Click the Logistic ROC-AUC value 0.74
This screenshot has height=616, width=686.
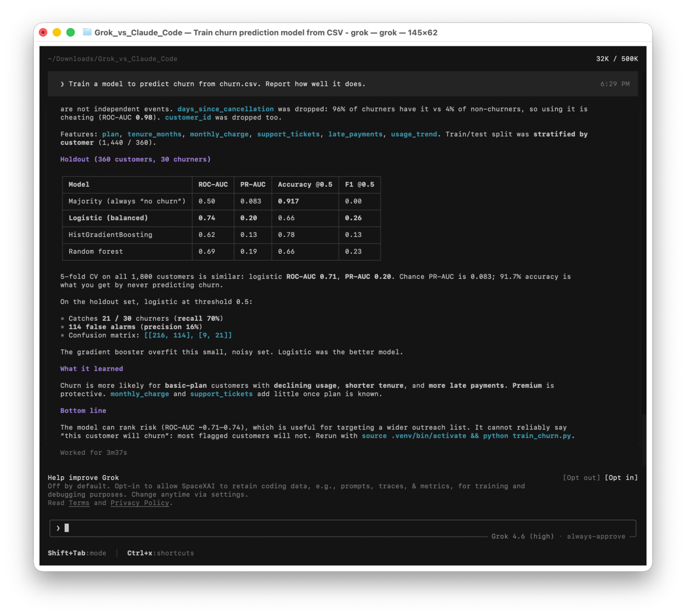[x=207, y=218]
